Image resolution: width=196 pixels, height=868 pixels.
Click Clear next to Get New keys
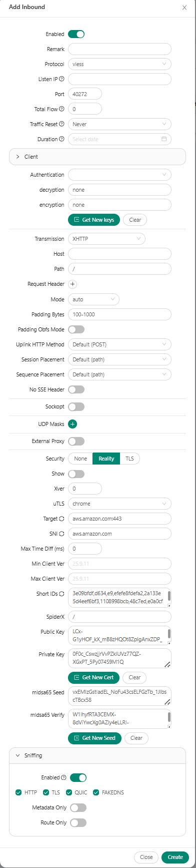click(135, 220)
